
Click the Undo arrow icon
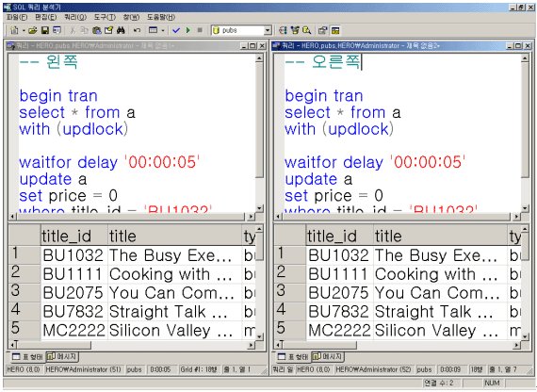tap(137, 30)
